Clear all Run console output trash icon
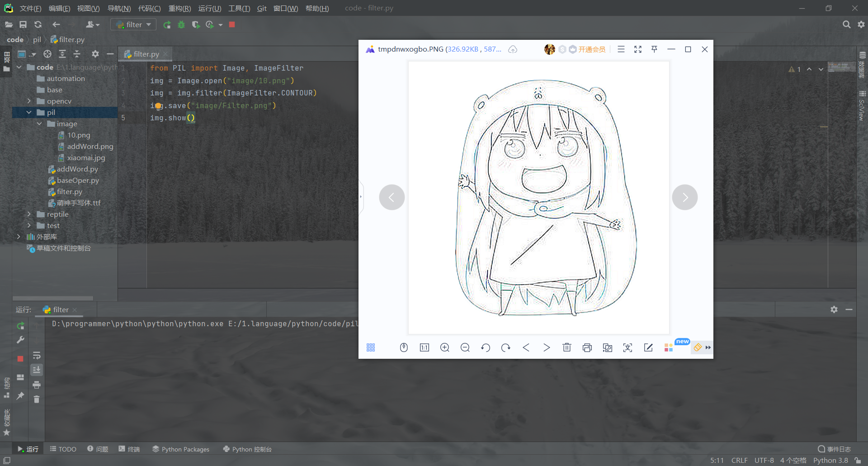 point(37,399)
